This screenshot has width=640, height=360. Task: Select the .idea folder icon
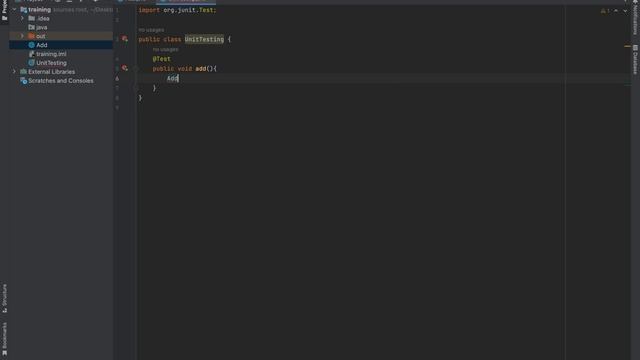(31, 18)
